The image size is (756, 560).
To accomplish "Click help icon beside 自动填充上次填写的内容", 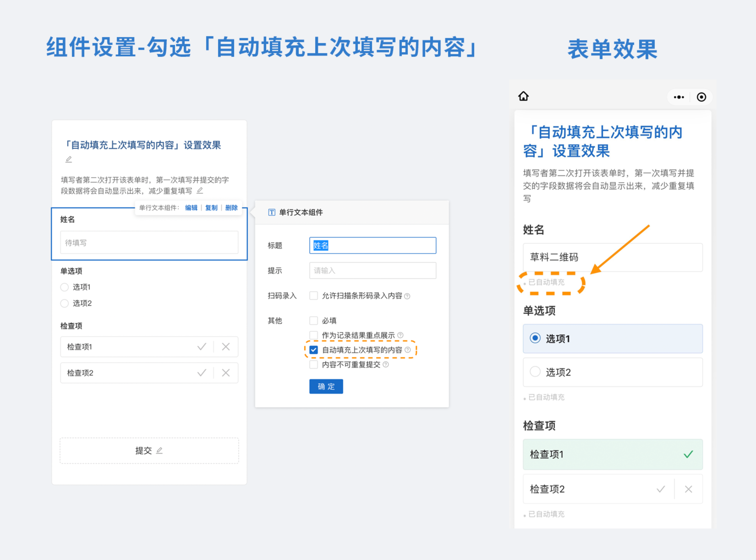I will click(408, 350).
